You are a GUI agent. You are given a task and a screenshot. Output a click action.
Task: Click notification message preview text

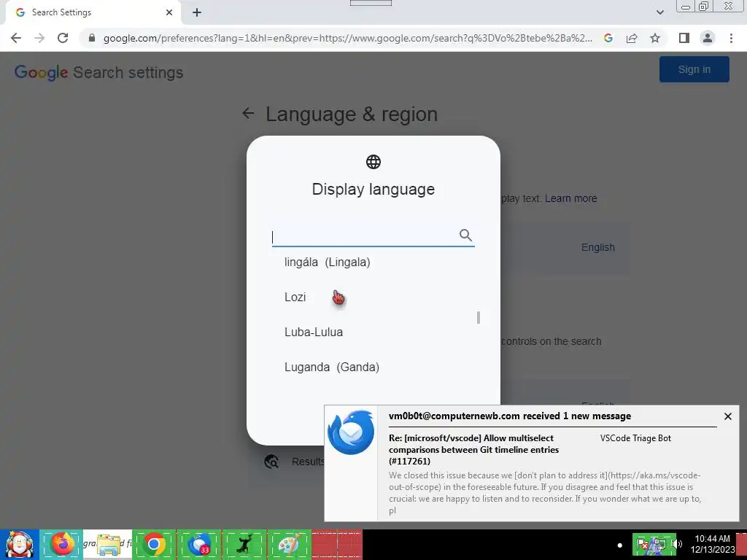[544, 493]
